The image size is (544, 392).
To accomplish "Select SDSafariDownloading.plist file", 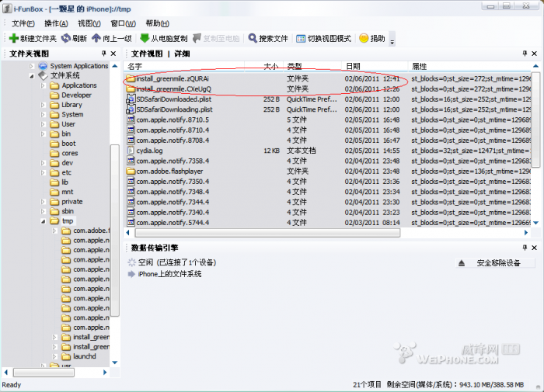I will pos(326,109).
